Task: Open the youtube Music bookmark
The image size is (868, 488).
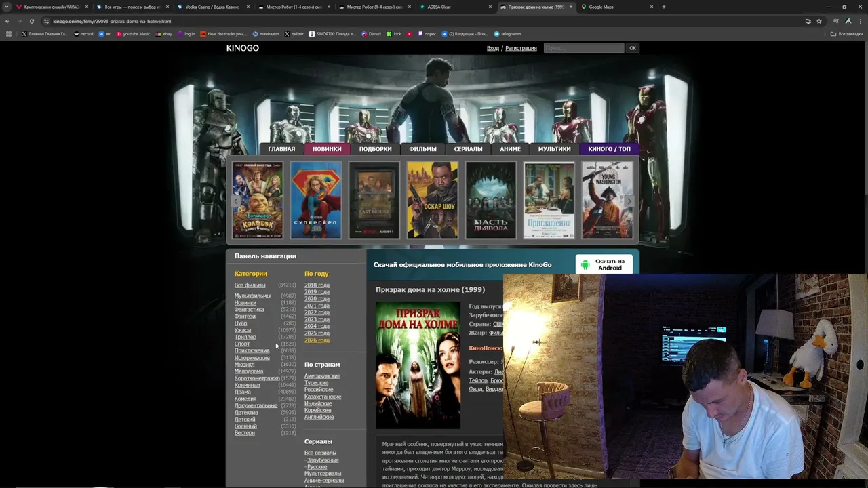Action: [x=133, y=34]
